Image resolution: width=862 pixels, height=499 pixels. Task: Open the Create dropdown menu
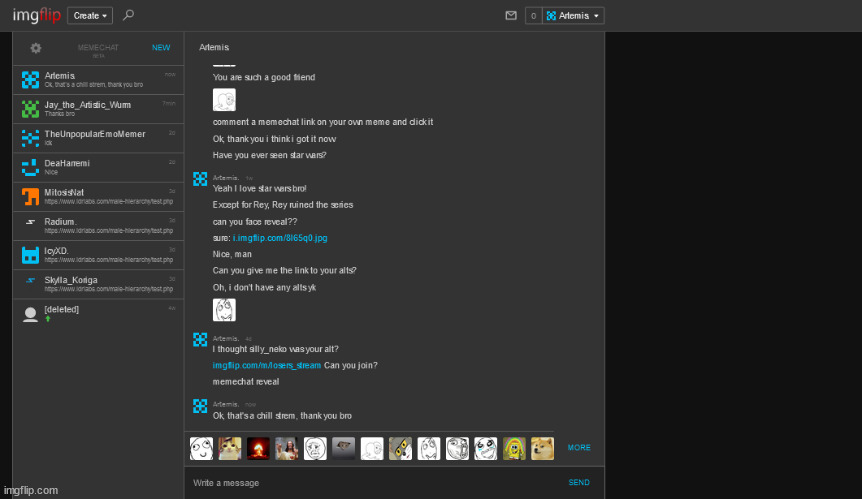(90, 16)
